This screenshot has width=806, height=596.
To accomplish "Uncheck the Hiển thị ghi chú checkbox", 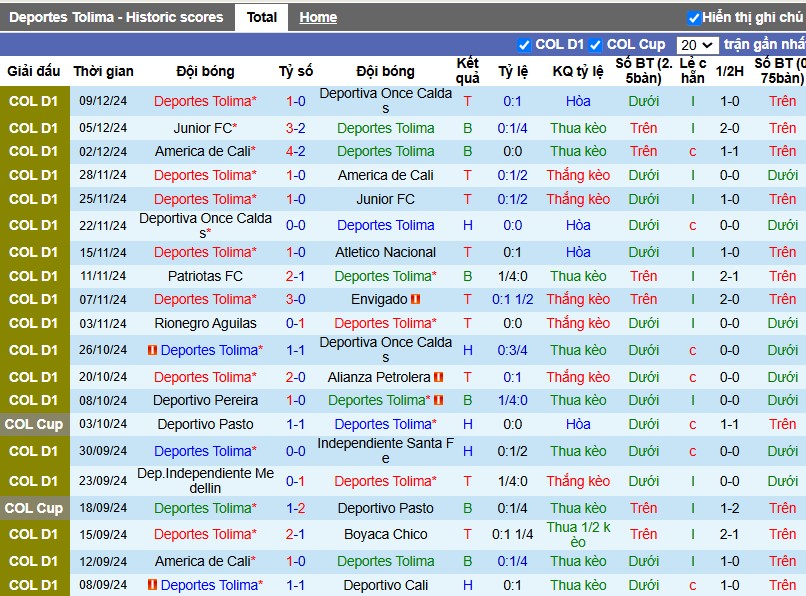I will [x=694, y=18].
